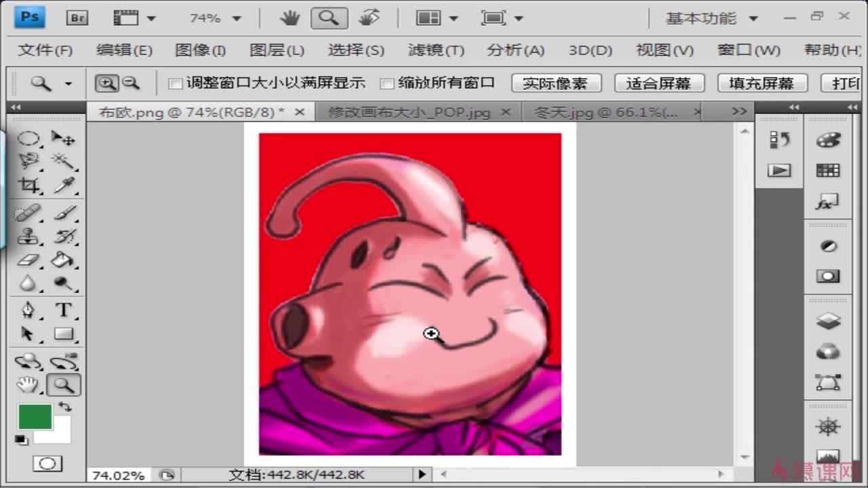Open the 图像(I) menu
868x488 pixels.
200,50
